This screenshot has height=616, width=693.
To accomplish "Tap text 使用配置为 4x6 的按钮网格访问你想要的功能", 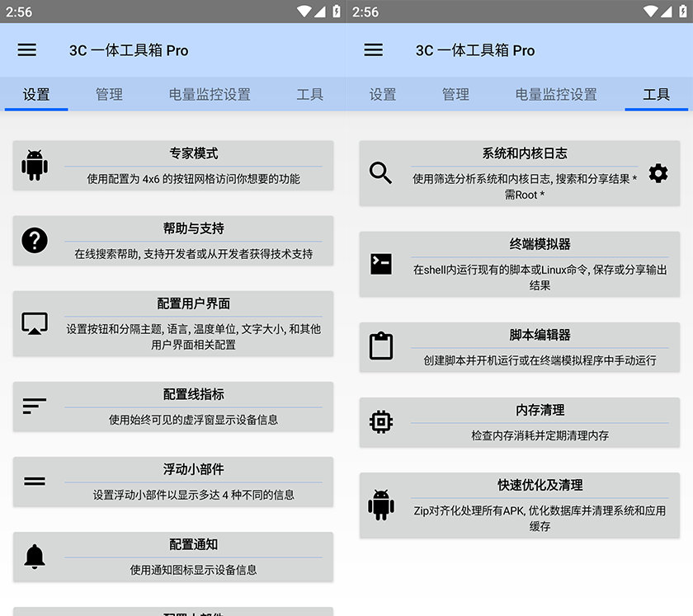I will pyautogui.click(x=194, y=178).
